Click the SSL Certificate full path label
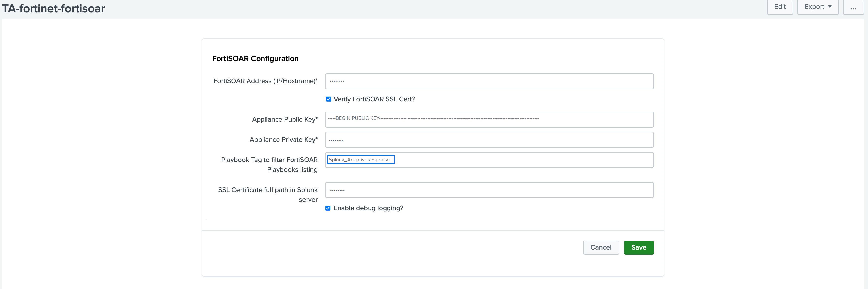The image size is (868, 289). (x=268, y=190)
